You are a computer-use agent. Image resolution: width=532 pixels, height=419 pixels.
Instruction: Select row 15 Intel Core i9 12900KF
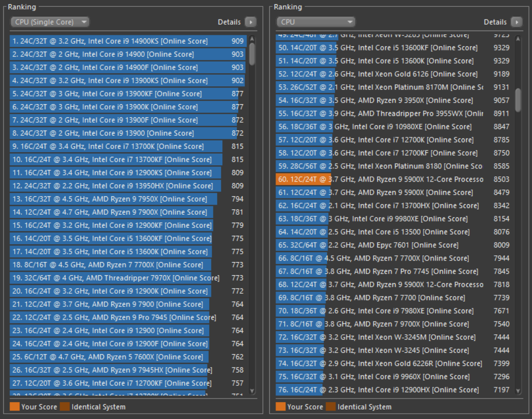(128, 225)
